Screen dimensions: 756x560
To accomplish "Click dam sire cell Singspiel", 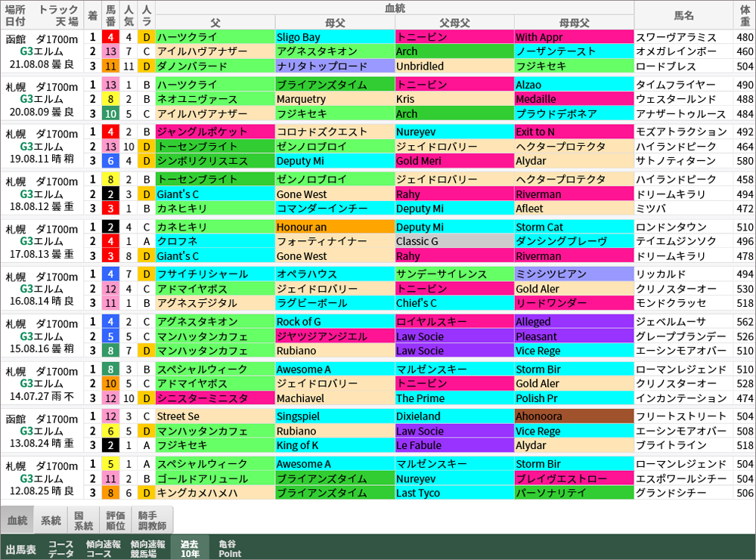I will point(335,416).
